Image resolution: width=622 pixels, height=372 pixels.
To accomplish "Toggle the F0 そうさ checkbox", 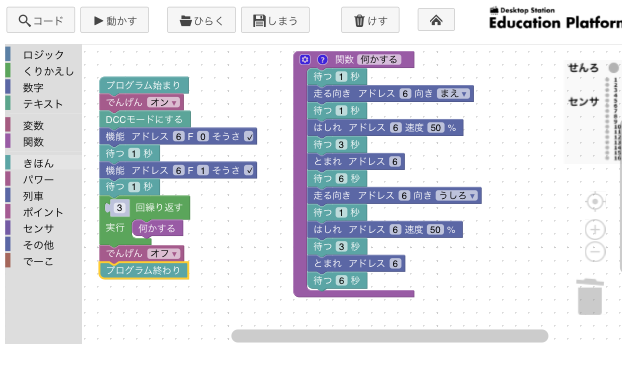I will point(249,136).
